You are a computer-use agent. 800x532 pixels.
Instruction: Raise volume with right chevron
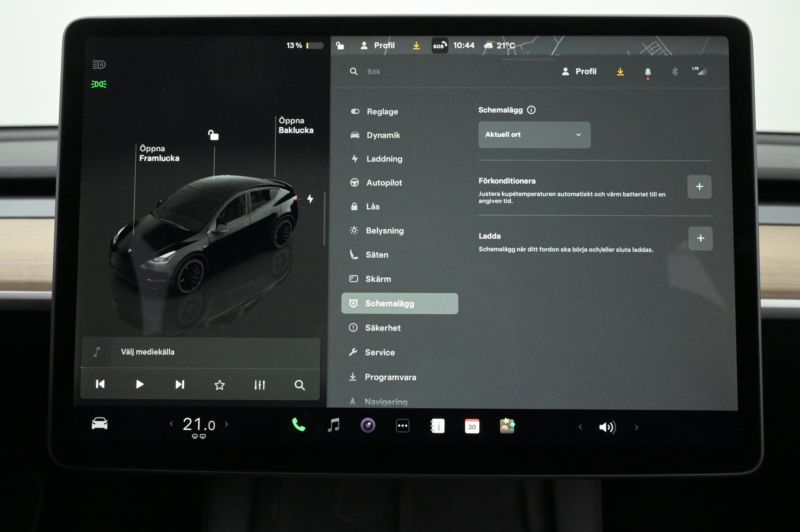click(636, 427)
